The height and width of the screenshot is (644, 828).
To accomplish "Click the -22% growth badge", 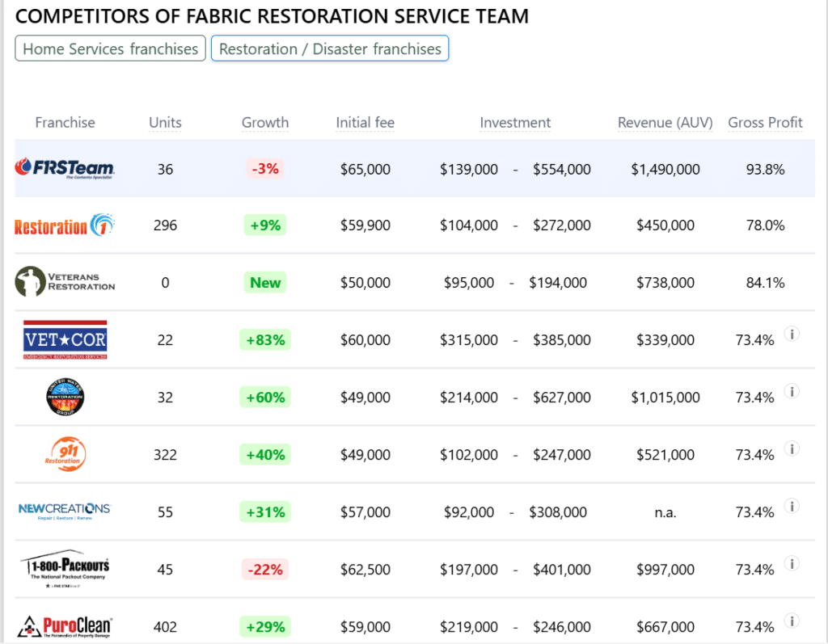I will pyautogui.click(x=265, y=570).
